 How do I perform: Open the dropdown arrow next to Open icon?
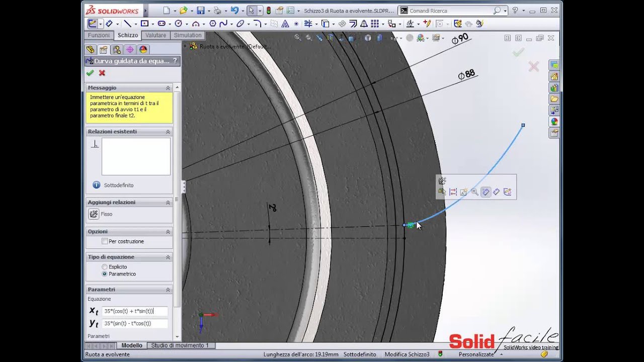[192, 11]
